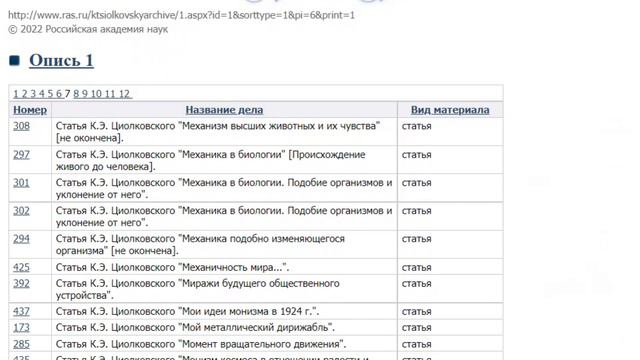
Task: Go to page 4 in pagination
Action: pyautogui.click(x=42, y=94)
